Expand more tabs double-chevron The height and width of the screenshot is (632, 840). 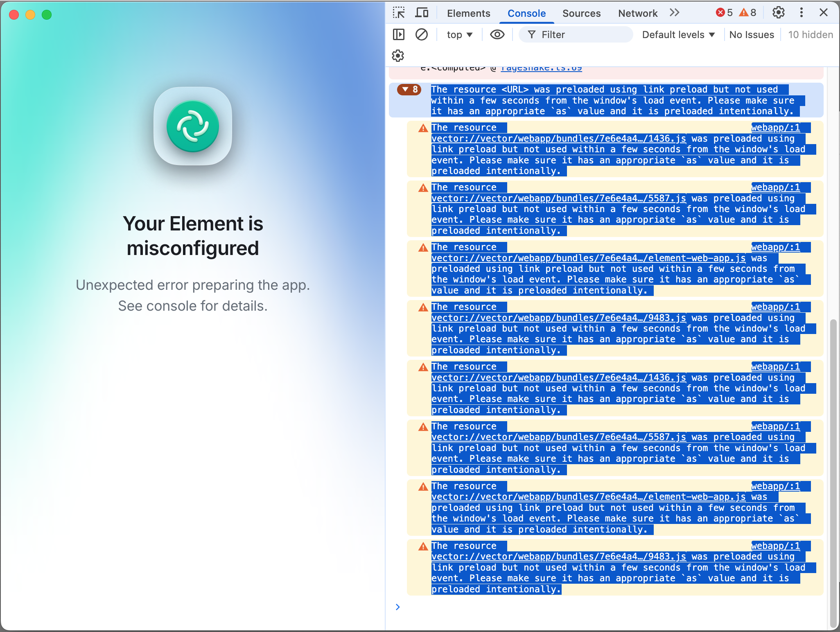pos(674,13)
